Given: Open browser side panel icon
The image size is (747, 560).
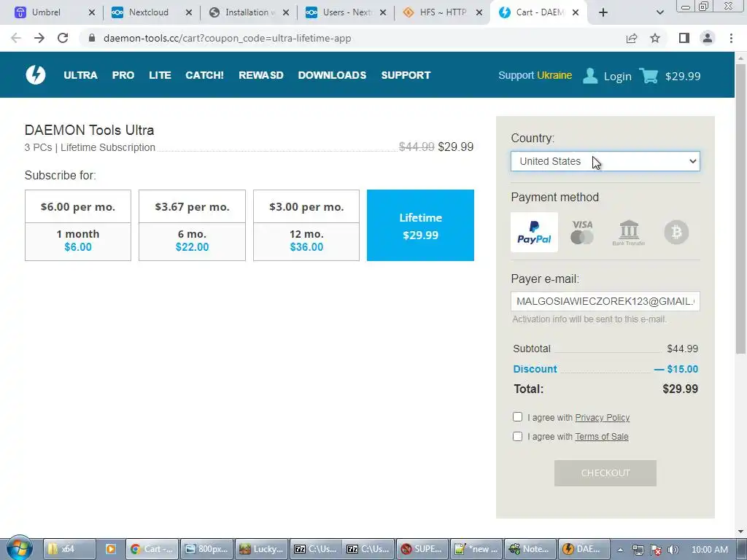Looking at the screenshot, I should [x=684, y=38].
